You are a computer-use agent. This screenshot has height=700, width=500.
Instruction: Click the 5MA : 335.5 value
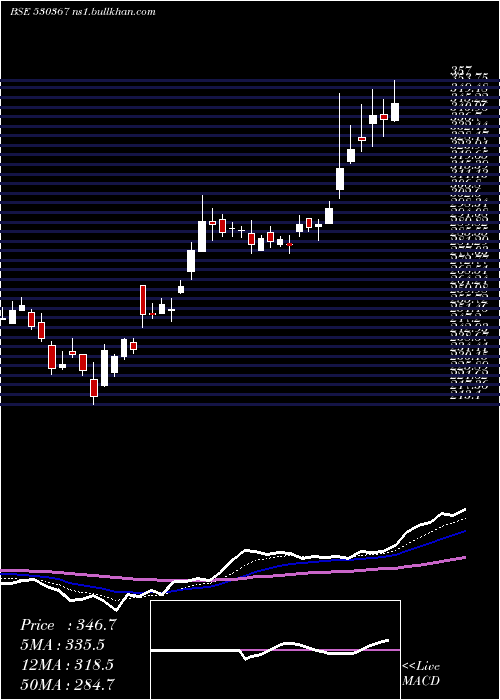pos(62,645)
